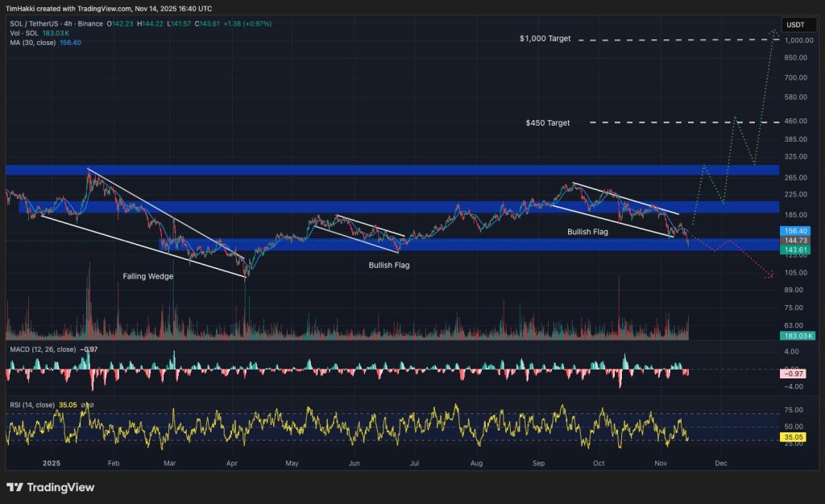Click the red projection arrowhead near 105
The width and height of the screenshot is (825, 504).
pos(769,276)
